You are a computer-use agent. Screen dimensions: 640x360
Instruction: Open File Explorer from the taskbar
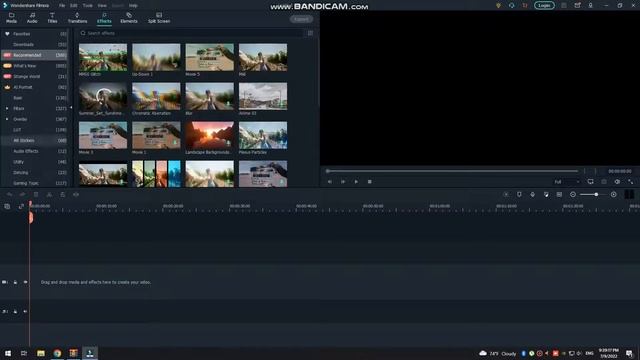(40, 353)
